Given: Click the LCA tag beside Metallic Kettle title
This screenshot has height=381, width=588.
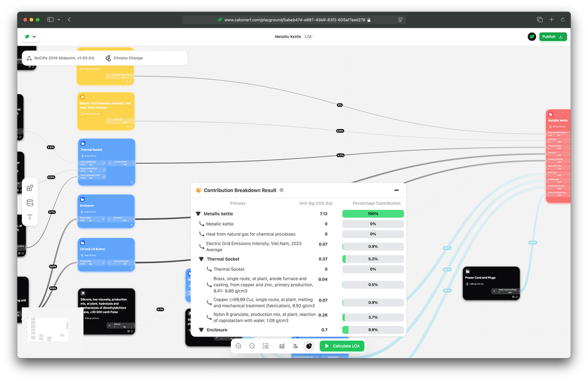Looking at the screenshot, I should point(308,36).
